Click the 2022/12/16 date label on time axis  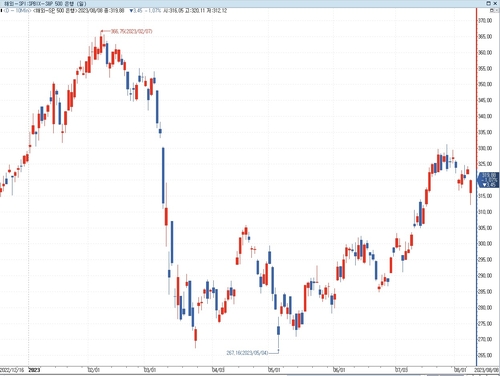click(12, 370)
